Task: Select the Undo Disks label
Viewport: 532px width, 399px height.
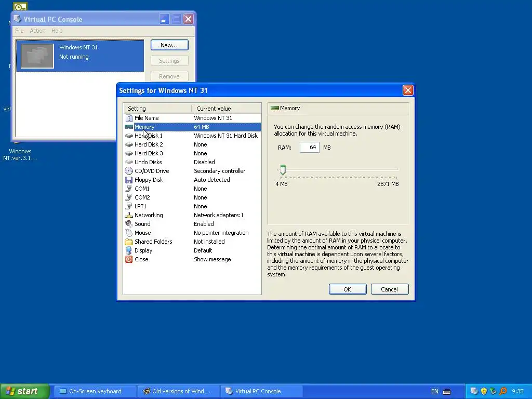Action: coord(148,162)
